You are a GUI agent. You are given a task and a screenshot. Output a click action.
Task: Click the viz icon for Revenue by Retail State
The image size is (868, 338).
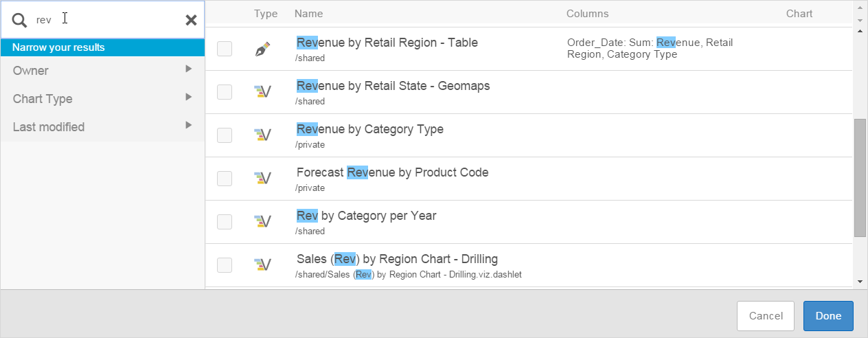pos(262,92)
